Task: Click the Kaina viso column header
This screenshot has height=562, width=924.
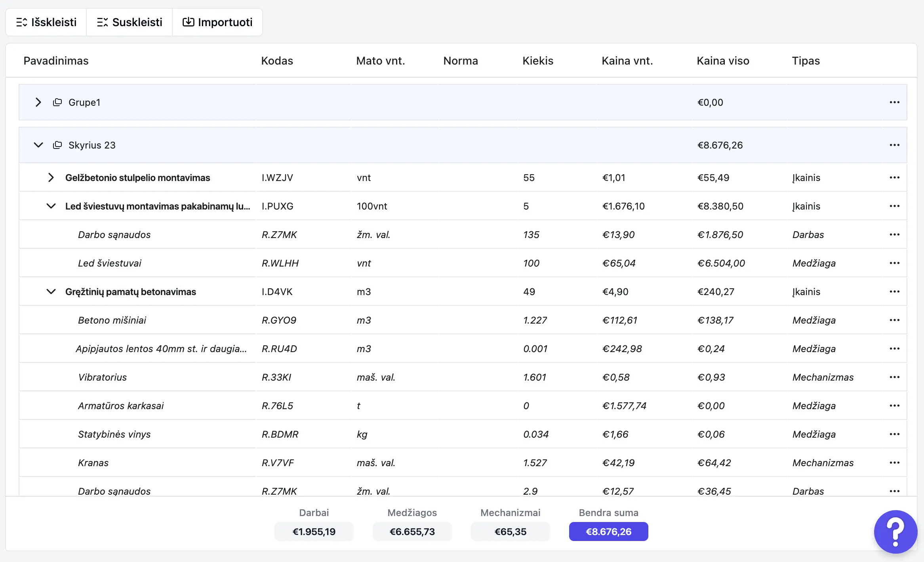Action: [x=723, y=61]
